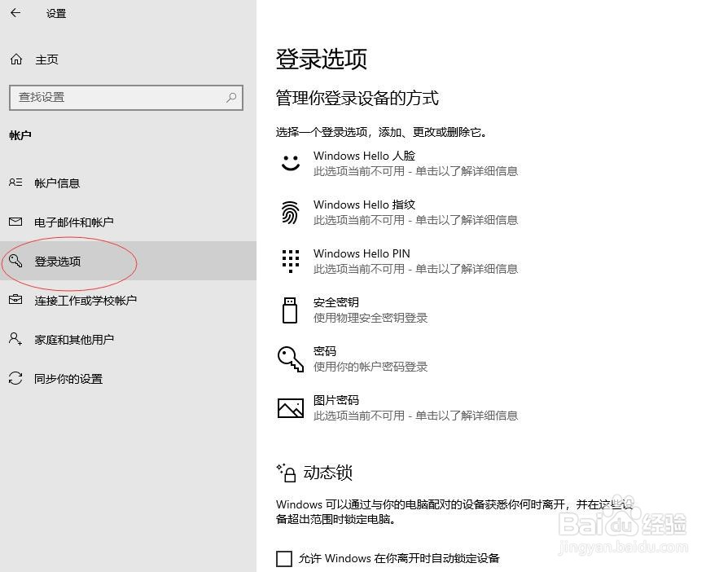Click the keypad dots icon for Windows Hello PIN
Screen dimensions: 728x572
click(291, 261)
